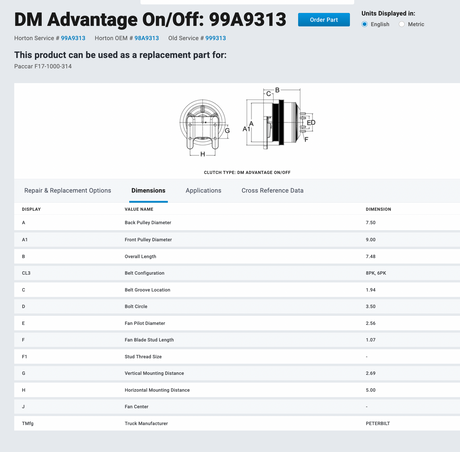Click the DIMENSION column header
Image resolution: width=460 pixels, height=452 pixels.
tap(378, 209)
